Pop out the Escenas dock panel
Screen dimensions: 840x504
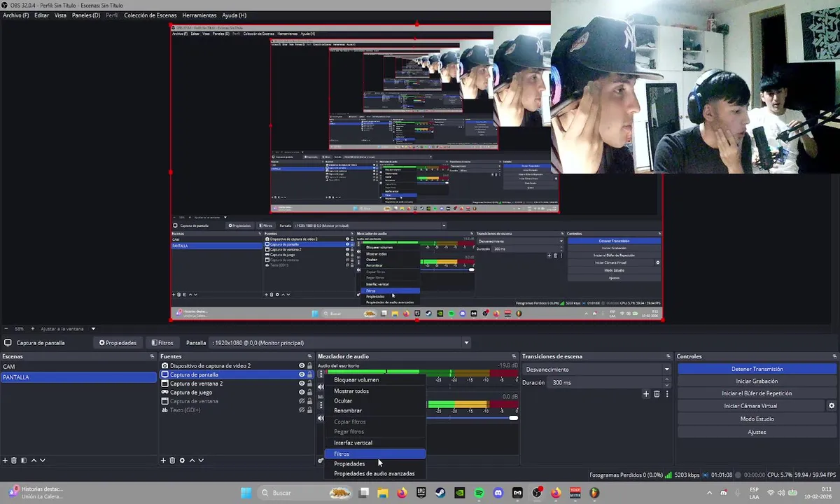153,357
